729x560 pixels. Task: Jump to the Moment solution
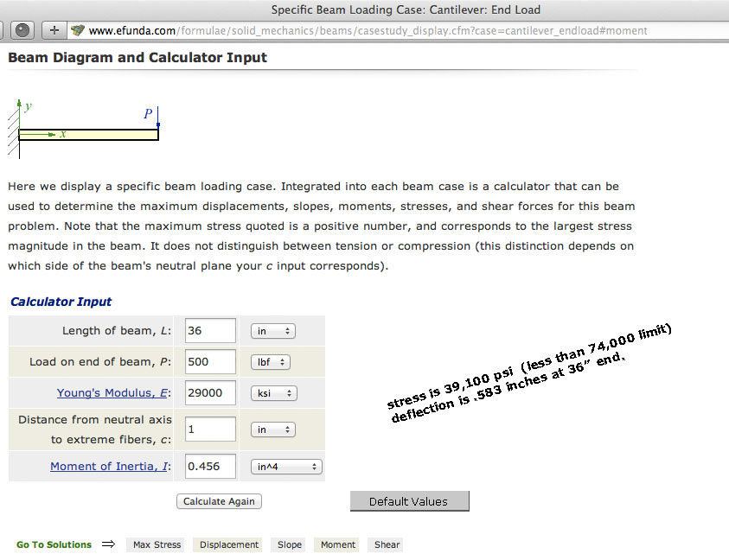point(338,544)
